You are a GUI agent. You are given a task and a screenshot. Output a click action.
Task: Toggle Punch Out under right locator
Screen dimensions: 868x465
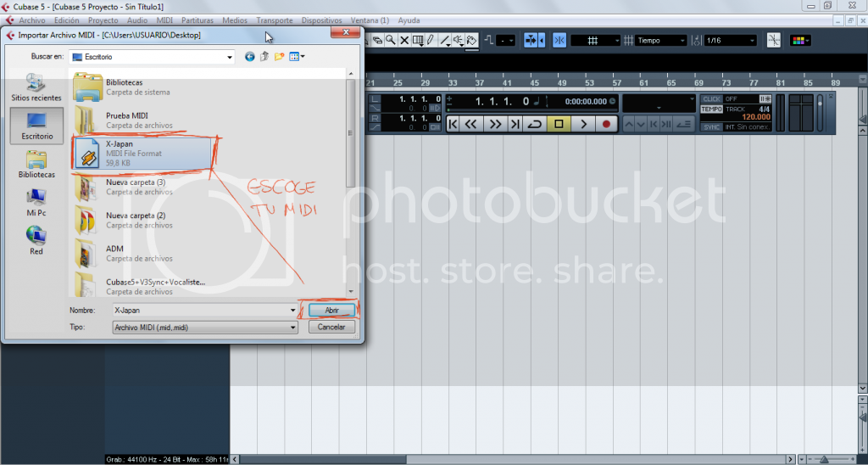click(376, 127)
